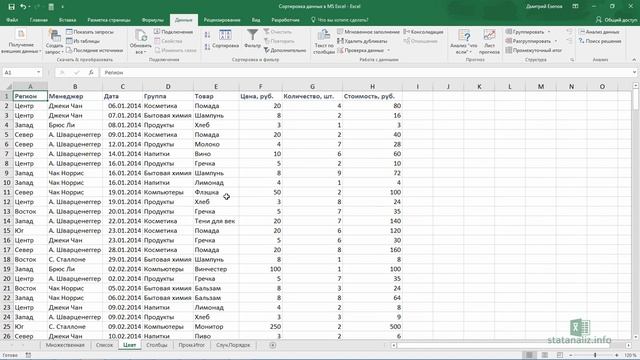This screenshot has width=640, height=360.
Task: Open Структура group dialog launcher
Action: coord(572,60)
